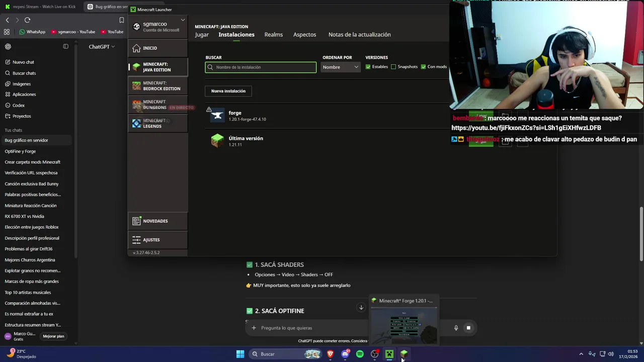Screen dimensions: 644x362
Task: Toggle Estables versions checkbox
Action: 368,67
